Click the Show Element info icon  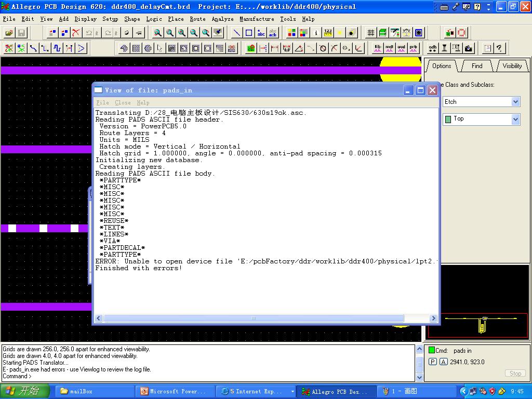tap(316, 33)
